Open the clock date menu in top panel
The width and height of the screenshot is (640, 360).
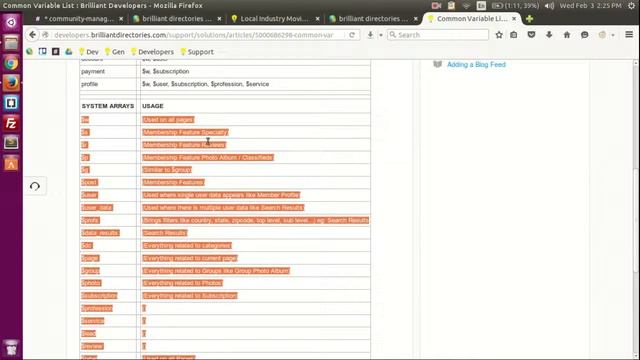click(x=590, y=6)
